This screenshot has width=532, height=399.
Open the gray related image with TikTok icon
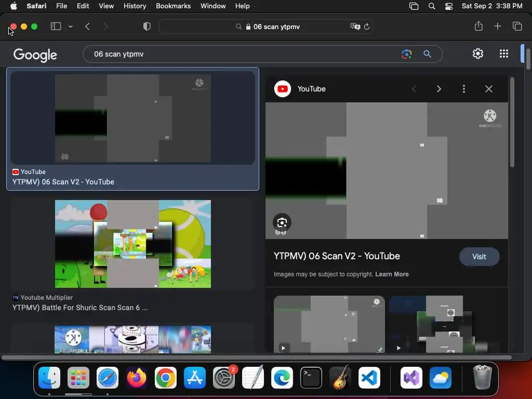tap(329, 324)
